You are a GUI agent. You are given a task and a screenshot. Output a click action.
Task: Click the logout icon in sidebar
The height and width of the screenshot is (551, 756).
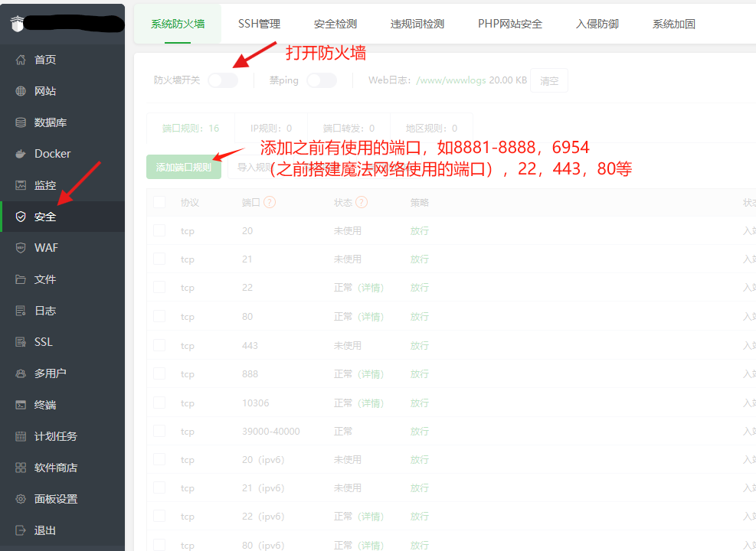[21, 530]
